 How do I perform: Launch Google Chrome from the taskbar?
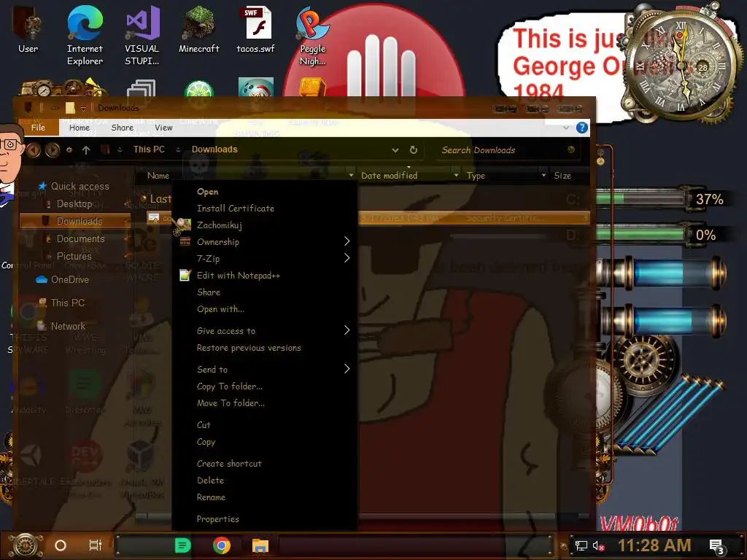pos(222,545)
